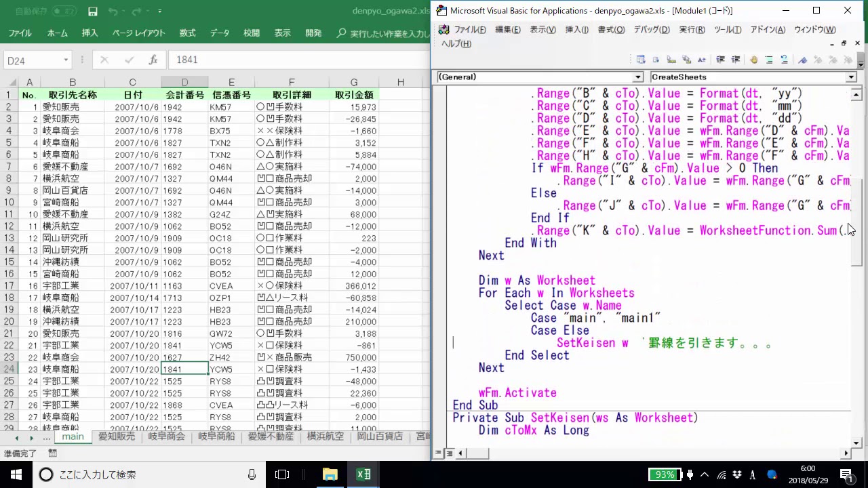
Task: Click the Toggle Bookmark flag icon
Action: point(802,60)
